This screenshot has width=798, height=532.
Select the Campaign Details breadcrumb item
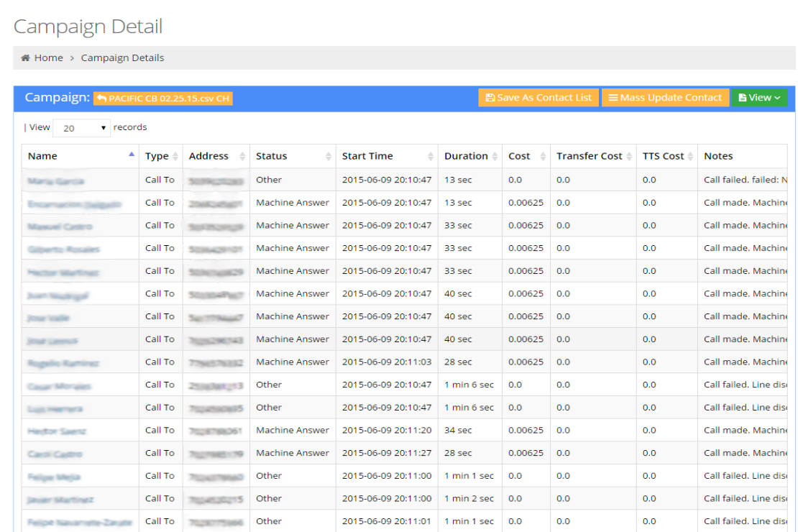[x=122, y=58]
